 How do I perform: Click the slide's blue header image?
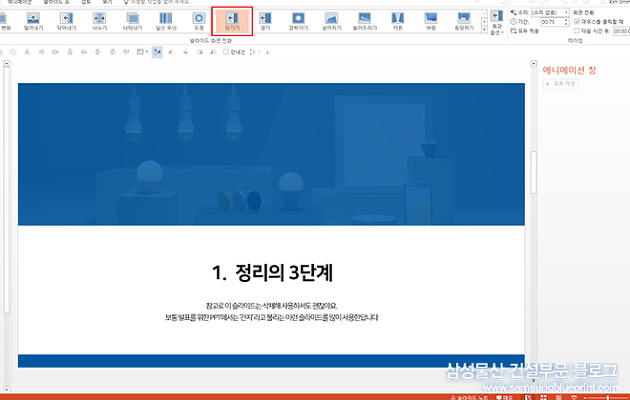(x=271, y=154)
